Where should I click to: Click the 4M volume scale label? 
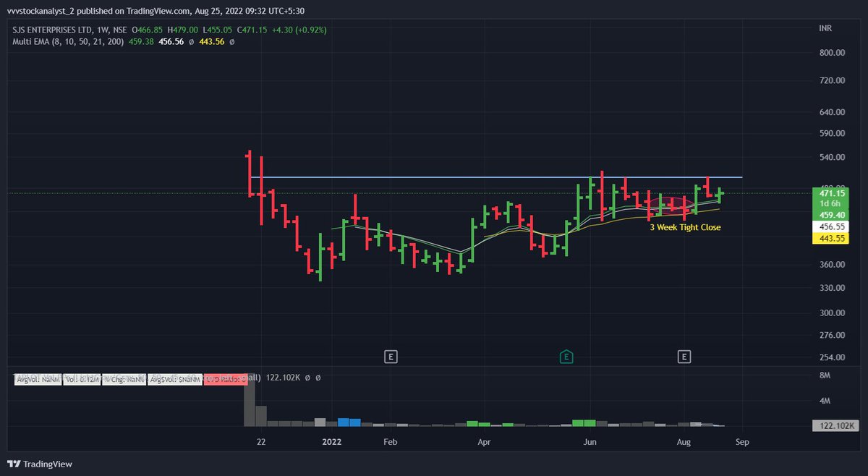click(826, 401)
